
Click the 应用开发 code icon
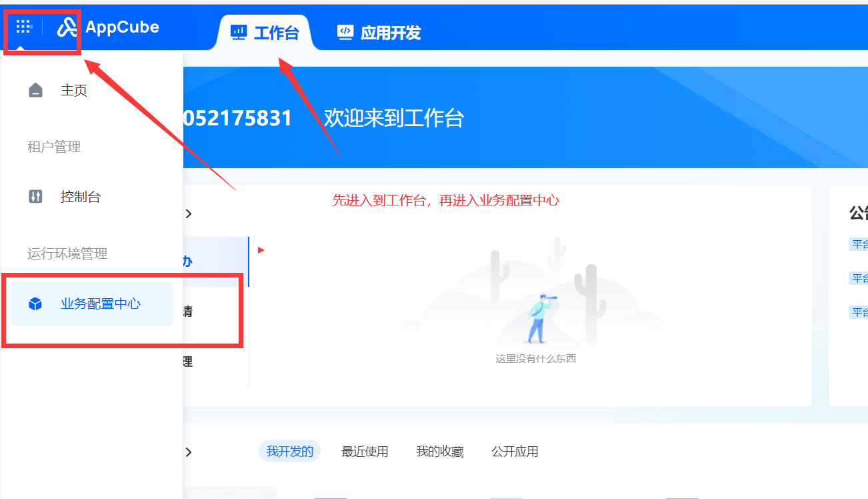tap(345, 32)
